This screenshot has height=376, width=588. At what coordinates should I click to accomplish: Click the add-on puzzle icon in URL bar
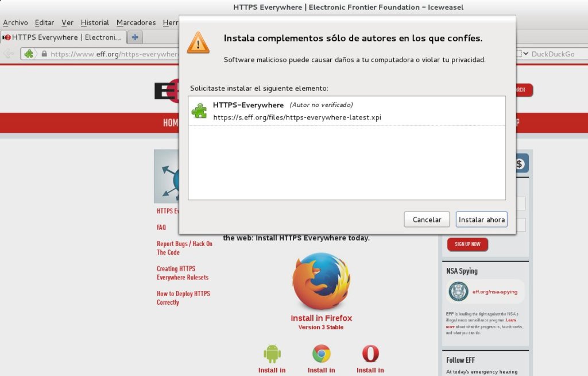point(29,54)
